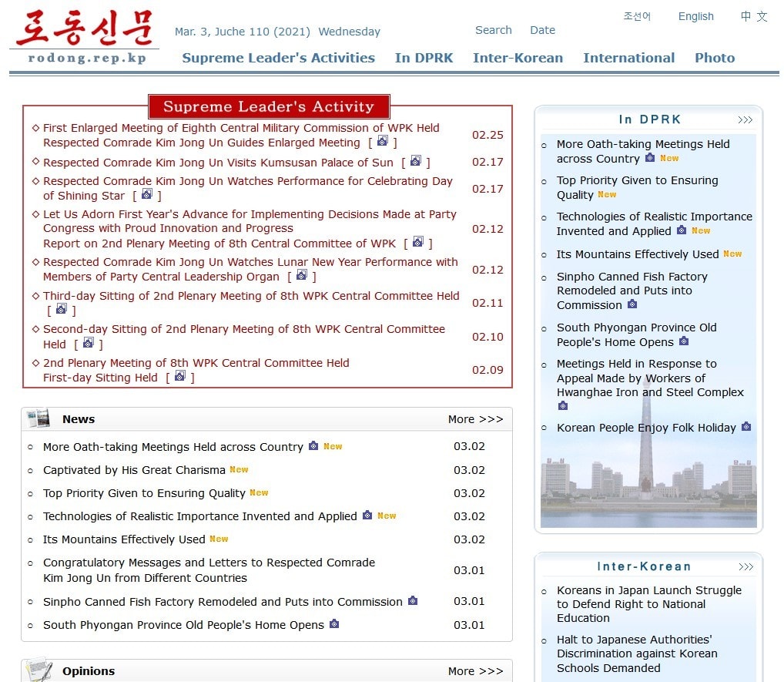784x682 pixels.
Task: Click camera icon beside News South Phyongan Old People's Home
Action: click(334, 623)
